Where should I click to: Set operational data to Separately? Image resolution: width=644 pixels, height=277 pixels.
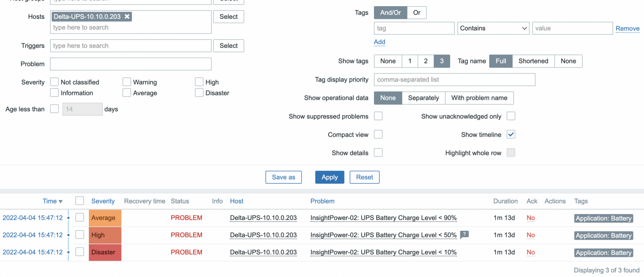(423, 98)
